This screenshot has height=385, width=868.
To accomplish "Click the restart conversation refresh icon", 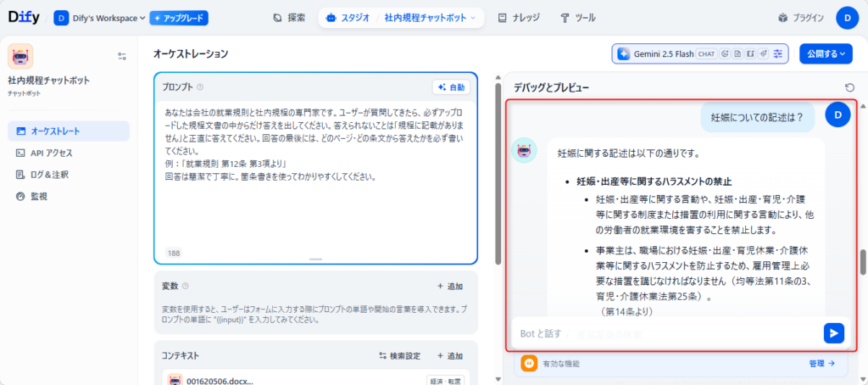I will 849,87.
